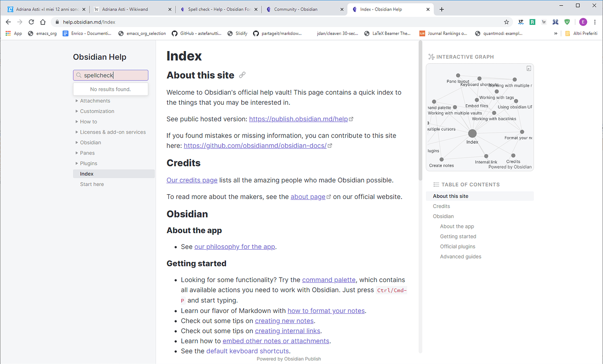The width and height of the screenshot is (603, 364).
Task: Jump to Getting started in table of contents
Action: (x=458, y=237)
